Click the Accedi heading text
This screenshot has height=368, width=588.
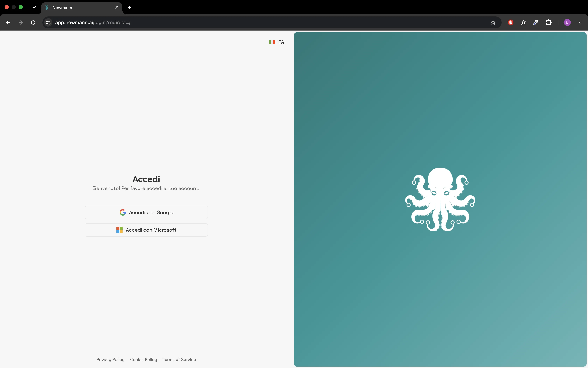[x=146, y=179]
